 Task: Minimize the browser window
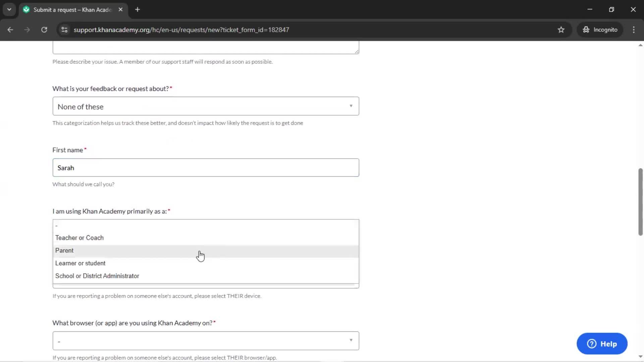point(590,9)
